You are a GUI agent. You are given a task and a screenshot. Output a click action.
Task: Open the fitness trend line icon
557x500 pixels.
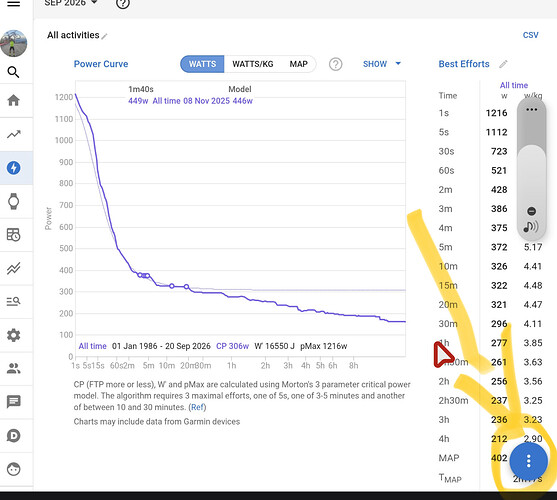(x=13, y=134)
